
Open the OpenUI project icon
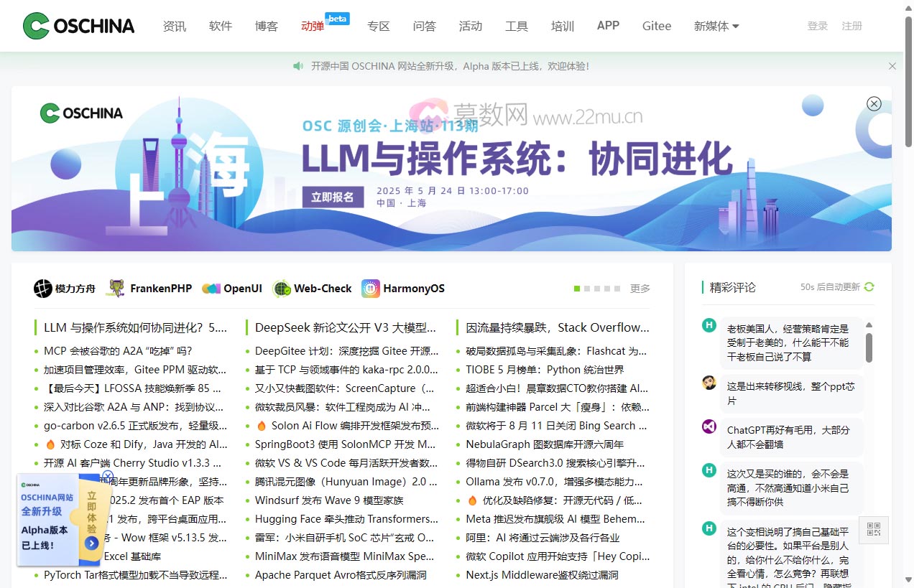211,289
